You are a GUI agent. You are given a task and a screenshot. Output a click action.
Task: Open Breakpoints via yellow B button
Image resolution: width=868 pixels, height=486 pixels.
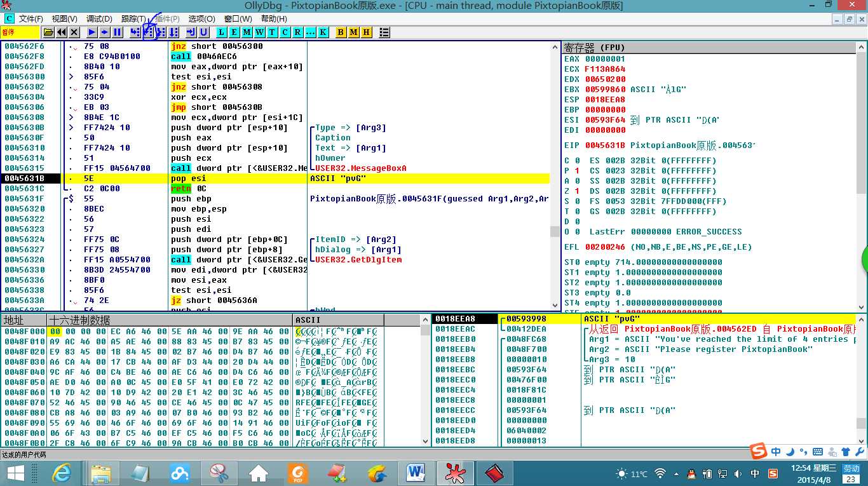pos(341,32)
